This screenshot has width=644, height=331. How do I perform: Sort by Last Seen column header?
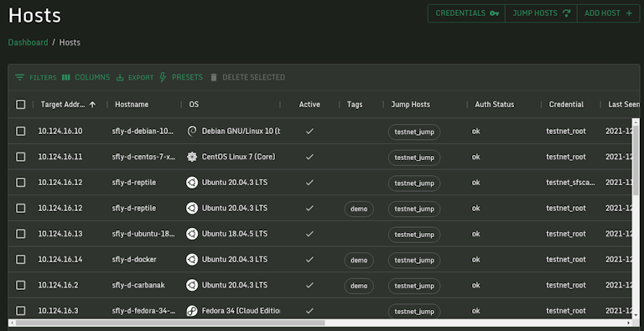pos(624,104)
